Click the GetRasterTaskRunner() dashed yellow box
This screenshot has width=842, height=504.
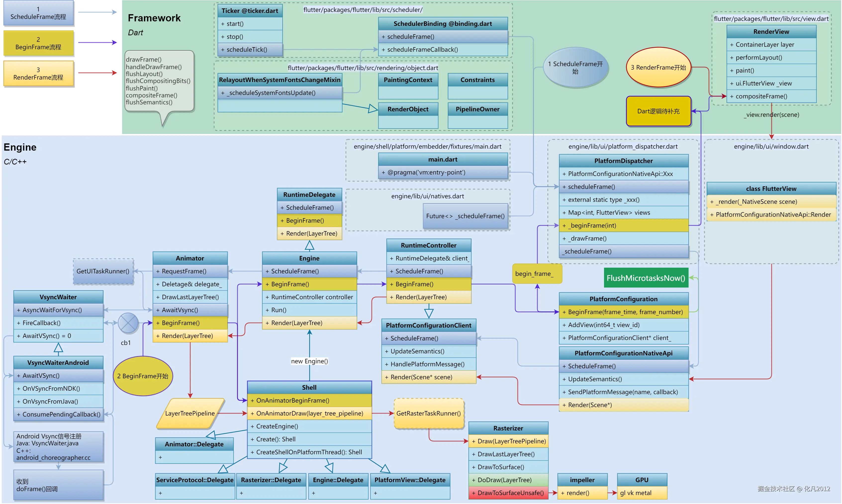(428, 413)
